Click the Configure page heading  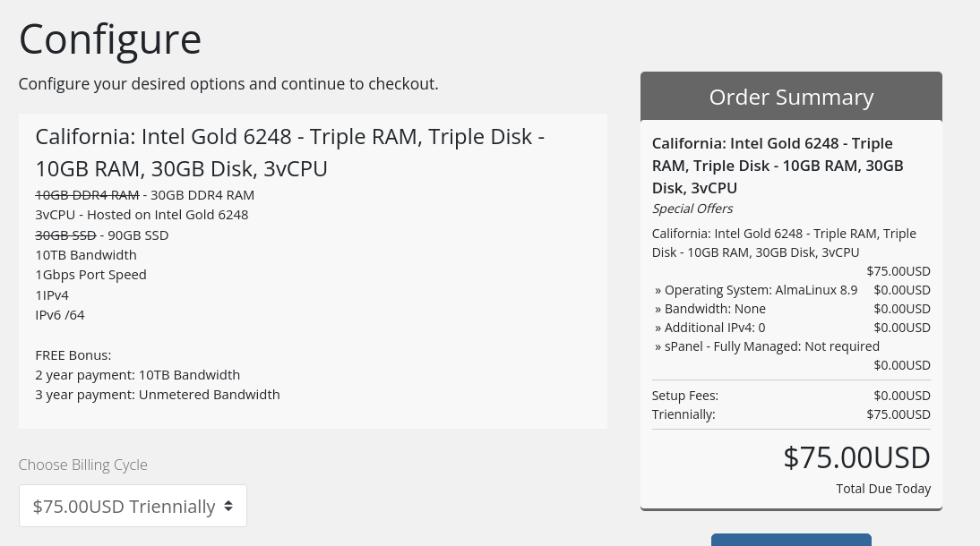[110, 39]
